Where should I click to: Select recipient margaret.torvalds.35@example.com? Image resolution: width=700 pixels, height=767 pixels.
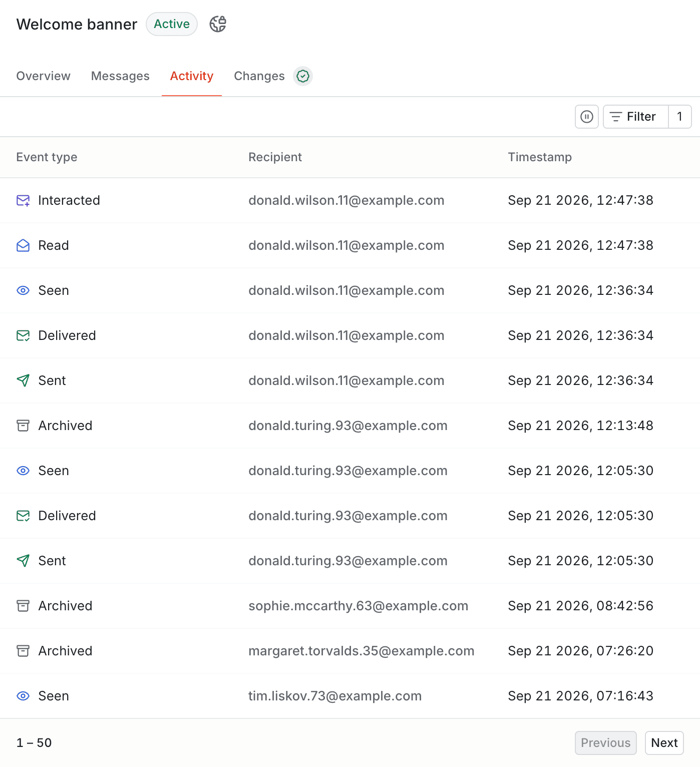point(362,651)
